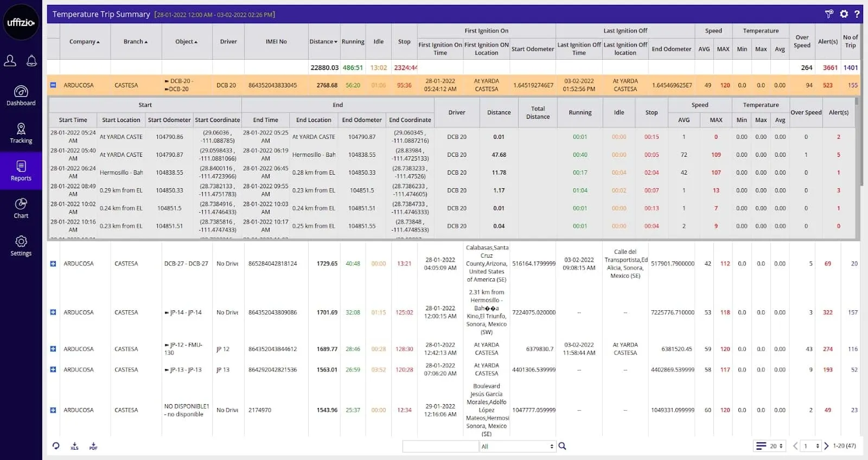This screenshot has width=868, height=460.
Task: Open the notifications bell icon
Action: tap(31, 61)
